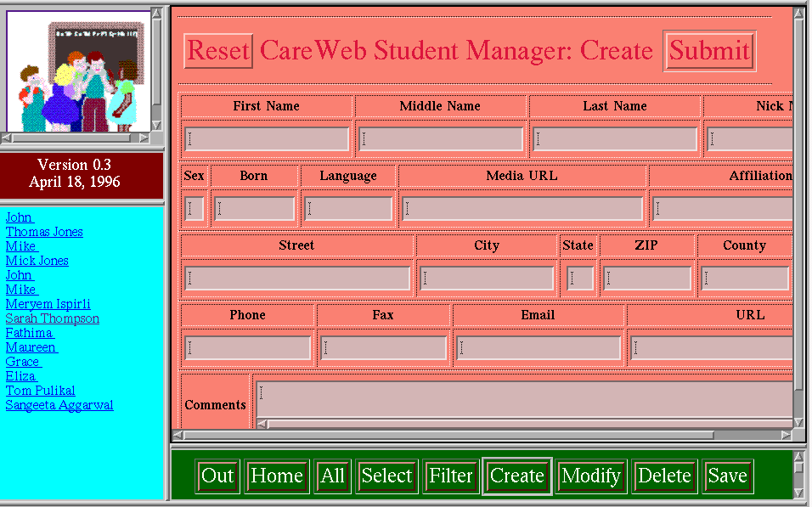Focus the ZIP input field
Screen dimensions: 812x507
647,278
